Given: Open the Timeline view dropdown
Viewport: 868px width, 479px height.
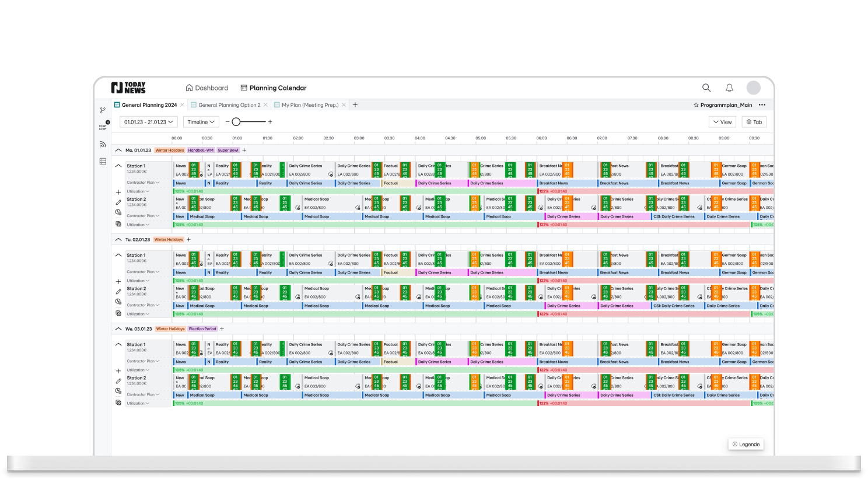Looking at the screenshot, I should coord(201,122).
